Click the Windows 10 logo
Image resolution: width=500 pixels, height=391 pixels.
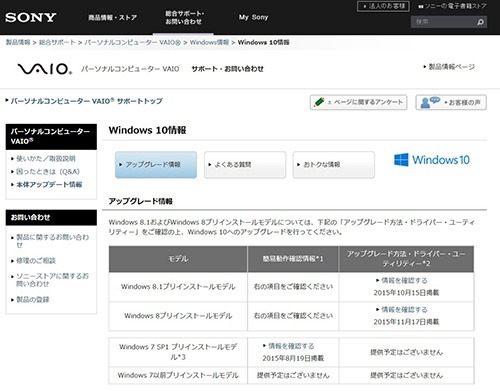click(x=432, y=160)
